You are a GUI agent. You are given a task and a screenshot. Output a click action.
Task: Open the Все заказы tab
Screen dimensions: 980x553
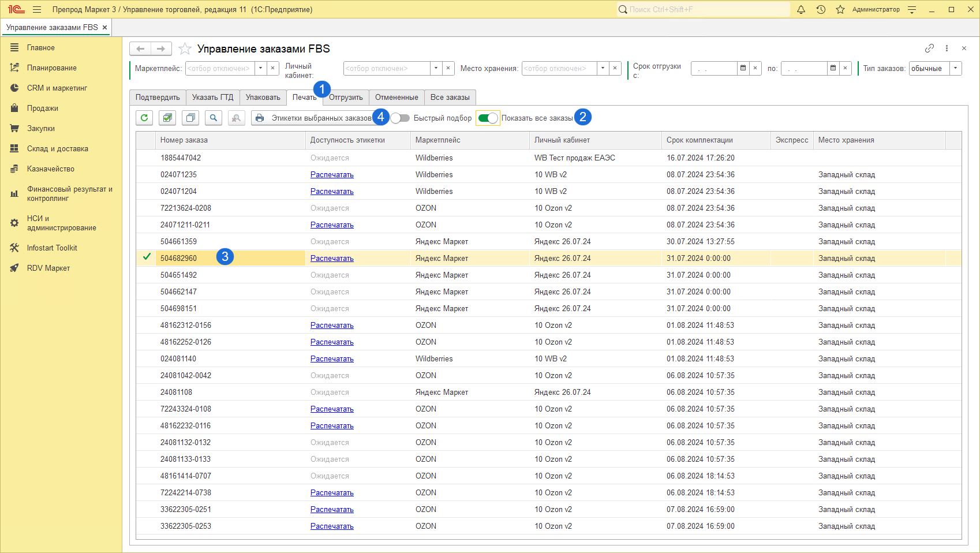(450, 98)
